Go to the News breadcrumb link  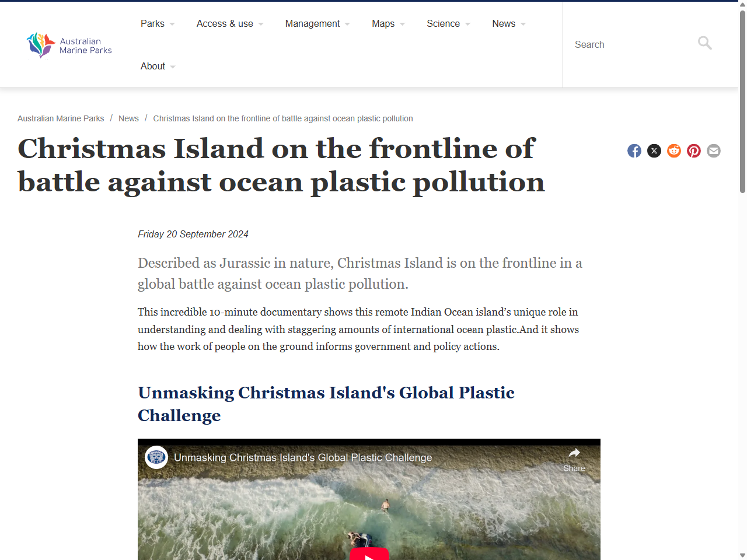tap(128, 118)
